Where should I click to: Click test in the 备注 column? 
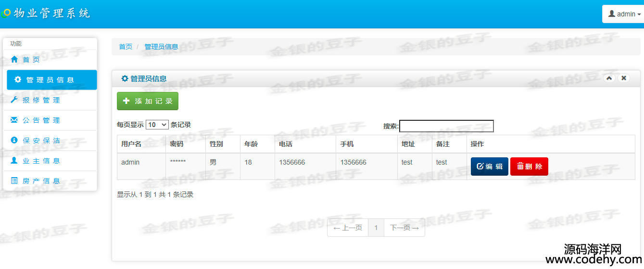point(449,167)
